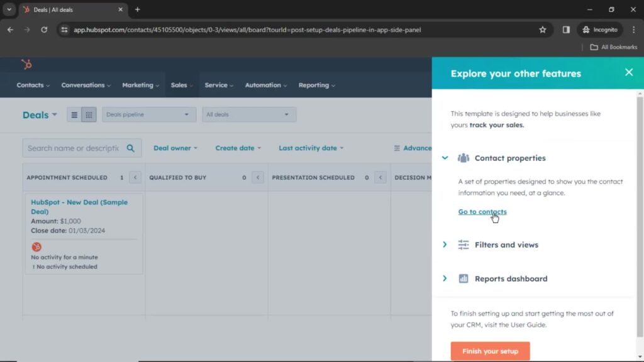
Task: Open the Conversations menu
Action: 86,85
